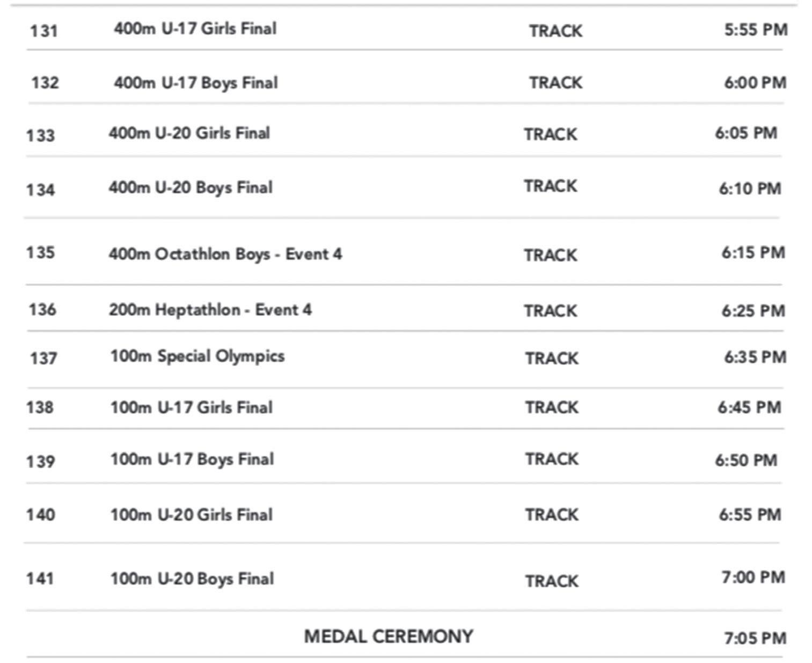Screen dimensions: 812x663
Task: Click the TRACK label for event 136
Action: click(550, 311)
